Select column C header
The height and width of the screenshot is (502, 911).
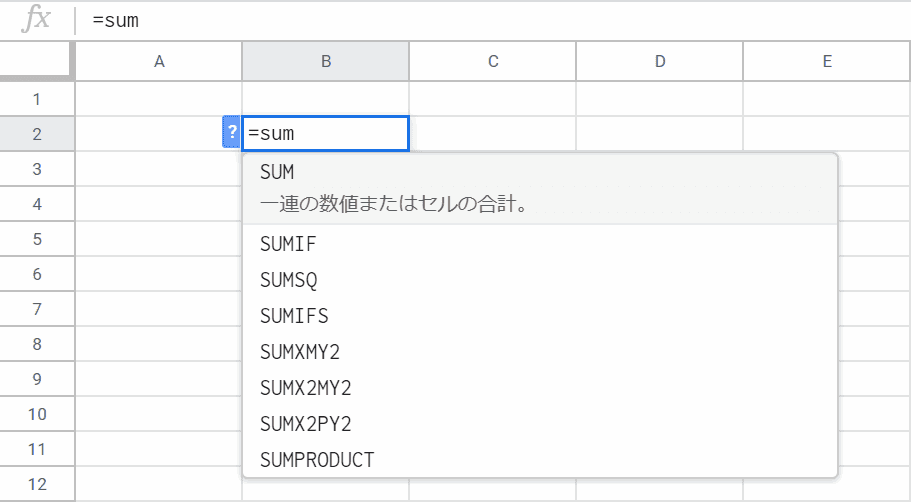click(493, 61)
